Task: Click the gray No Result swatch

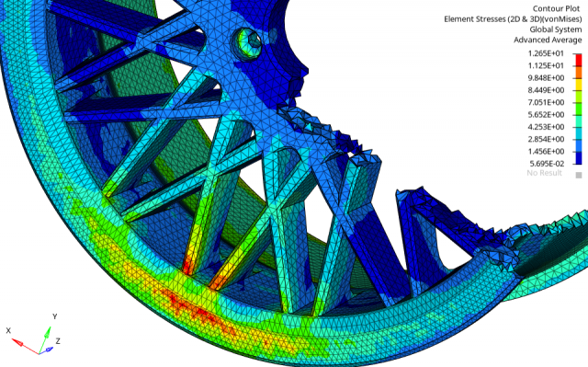Action: pyautogui.click(x=579, y=175)
